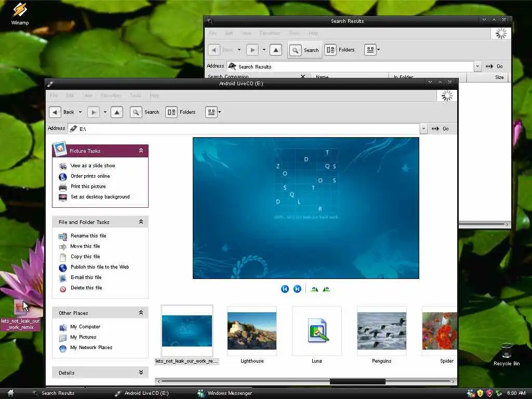Click filmstrip horizontal scrollbar thumb
Image resolution: width=532 pixels, height=399 pixels.
pos(357,381)
